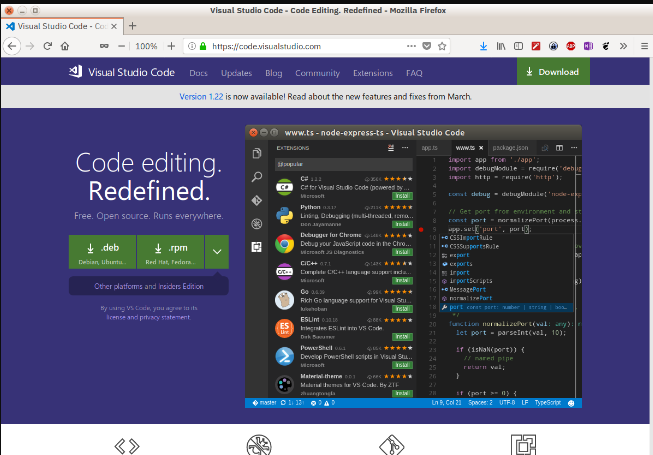Open Updates in the site navigation
Image resolution: width=653 pixels, height=455 pixels.
tap(237, 73)
